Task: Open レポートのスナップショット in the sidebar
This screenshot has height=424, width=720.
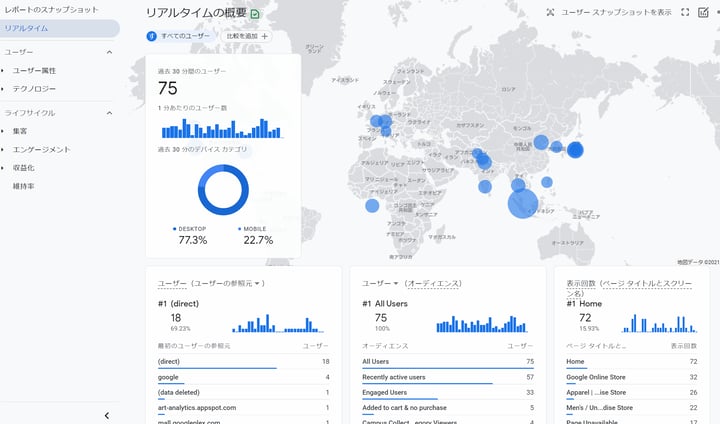Action: coord(51,10)
